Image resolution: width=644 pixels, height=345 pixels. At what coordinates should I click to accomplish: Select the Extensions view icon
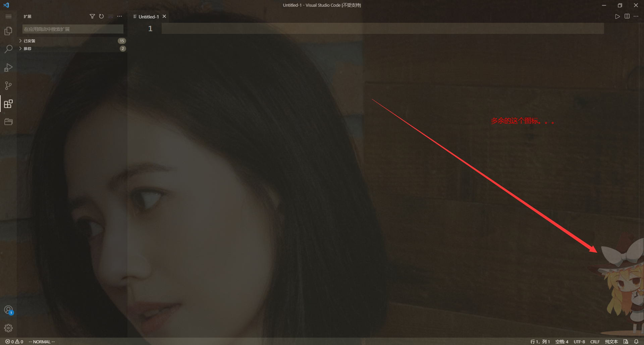8,104
